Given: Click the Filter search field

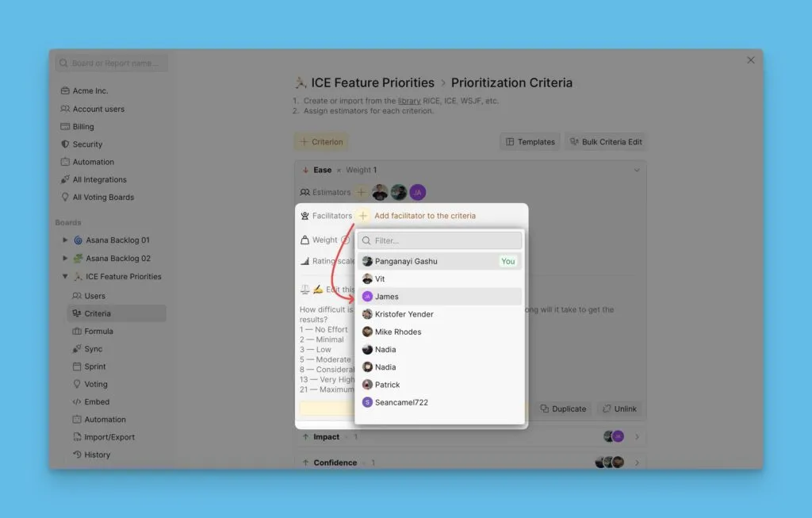Looking at the screenshot, I should (439, 240).
